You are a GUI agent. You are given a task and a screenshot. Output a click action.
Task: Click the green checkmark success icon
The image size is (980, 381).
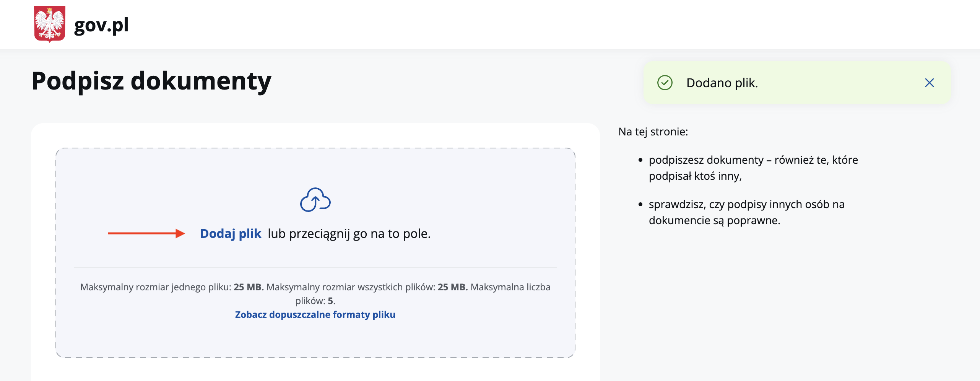(665, 83)
